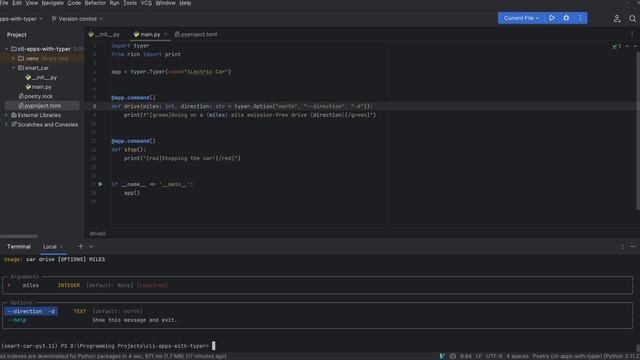Open the VCS menu
This screenshot has height=360, width=640.
point(146,3)
